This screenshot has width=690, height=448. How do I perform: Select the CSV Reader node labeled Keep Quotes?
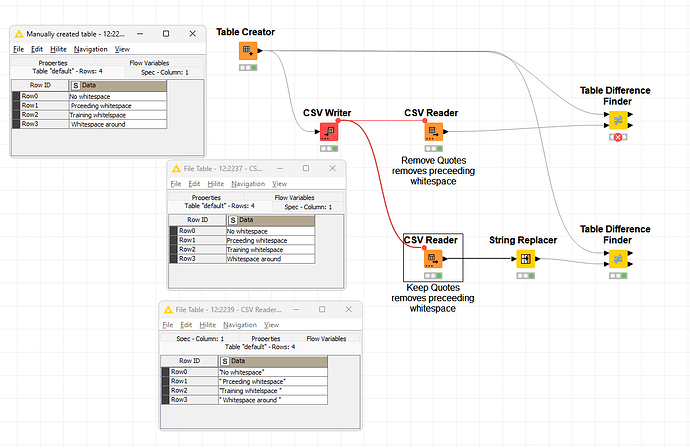coord(432,260)
